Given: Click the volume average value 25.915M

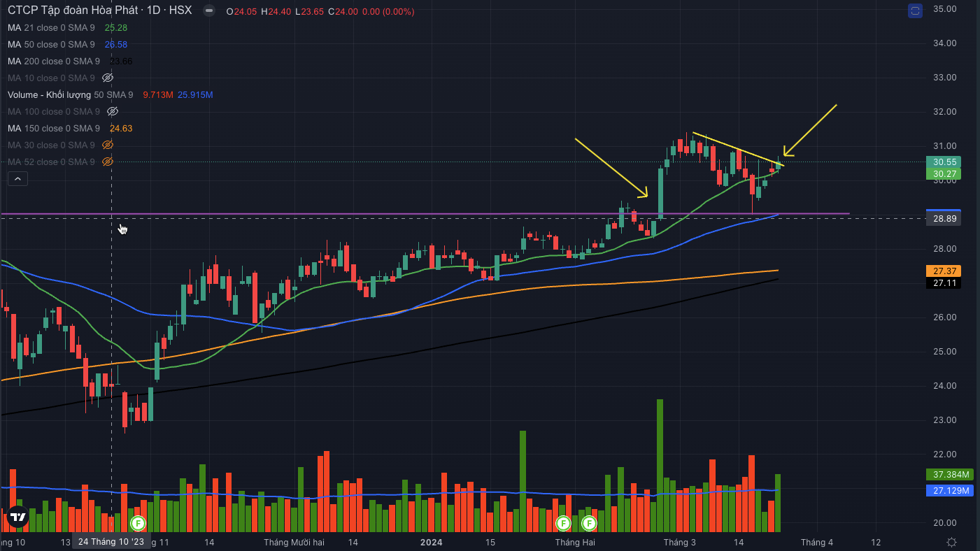Looking at the screenshot, I should click(195, 94).
